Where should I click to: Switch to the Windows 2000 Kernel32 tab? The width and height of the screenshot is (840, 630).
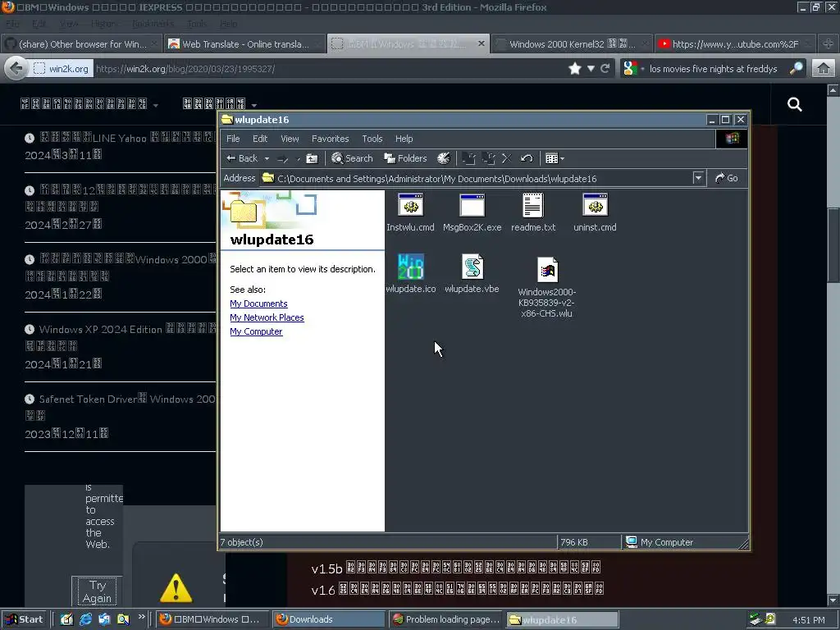click(571, 44)
